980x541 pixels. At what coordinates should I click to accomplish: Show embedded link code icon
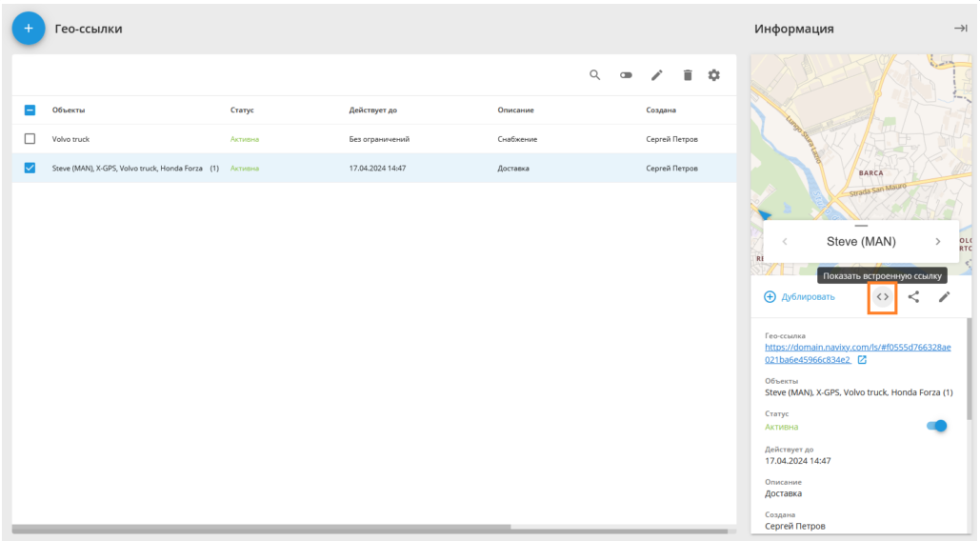pyautogui.click(x=882, y=297)
